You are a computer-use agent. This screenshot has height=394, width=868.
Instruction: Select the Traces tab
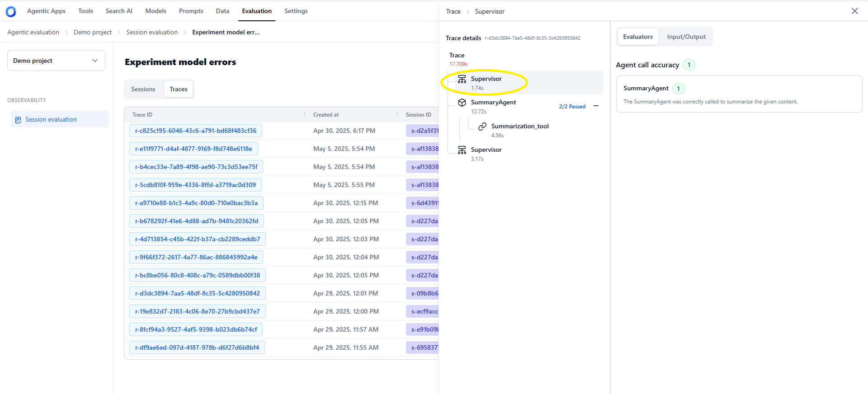click(x=179, y=89)
